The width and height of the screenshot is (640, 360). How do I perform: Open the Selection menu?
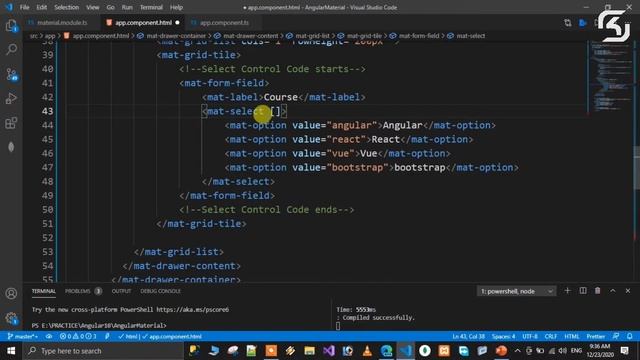(x=66, y=7)
